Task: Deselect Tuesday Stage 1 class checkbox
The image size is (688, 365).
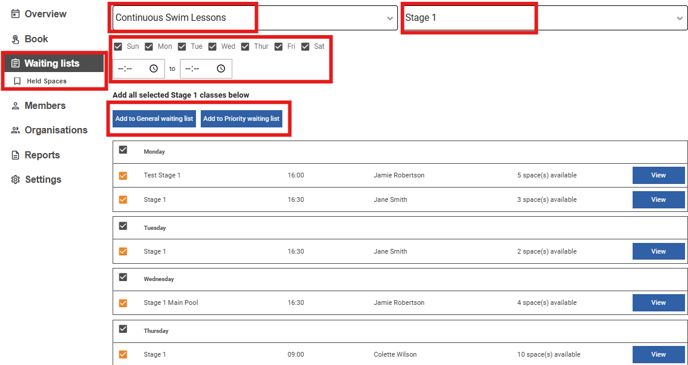Action: pos(123,252)
